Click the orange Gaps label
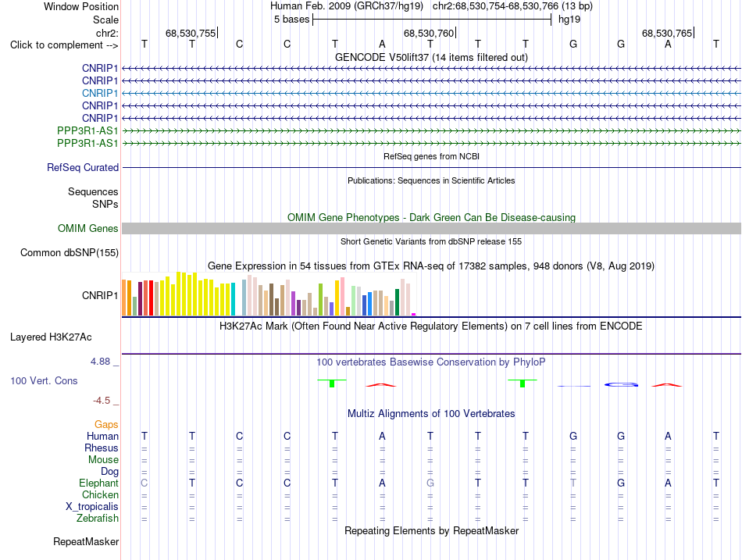 coord(106,425)
